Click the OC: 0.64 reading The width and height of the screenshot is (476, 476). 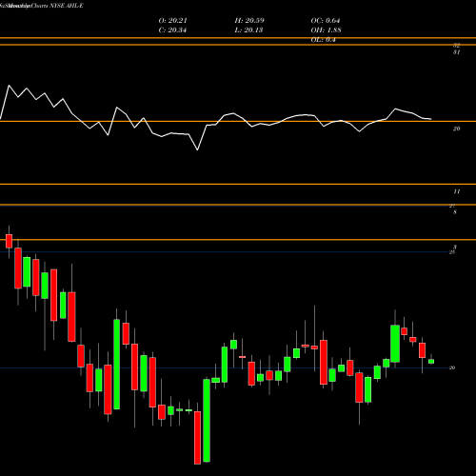[326, 21]
